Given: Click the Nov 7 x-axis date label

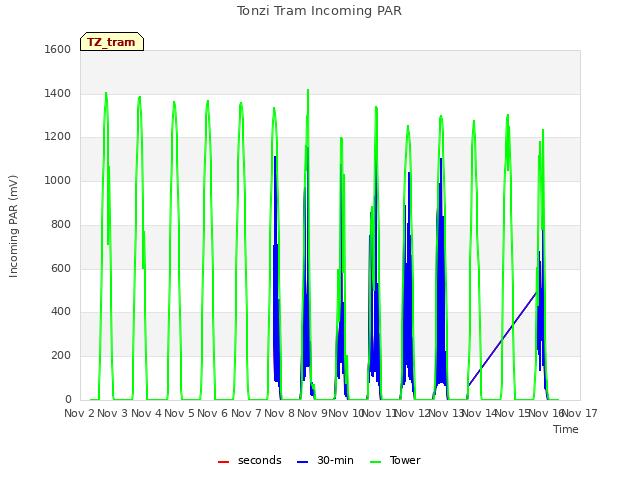Looking at the screenshot, I should point(246,413).
